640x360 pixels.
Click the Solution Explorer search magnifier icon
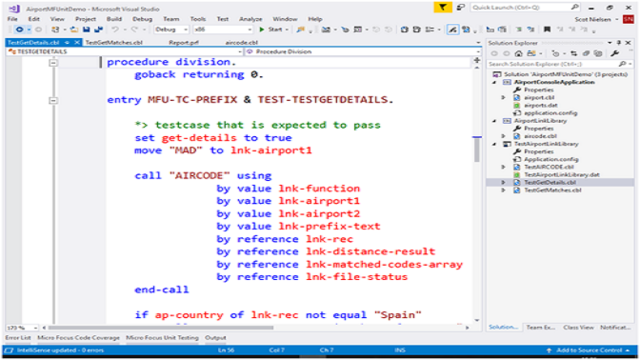[622, 64]
